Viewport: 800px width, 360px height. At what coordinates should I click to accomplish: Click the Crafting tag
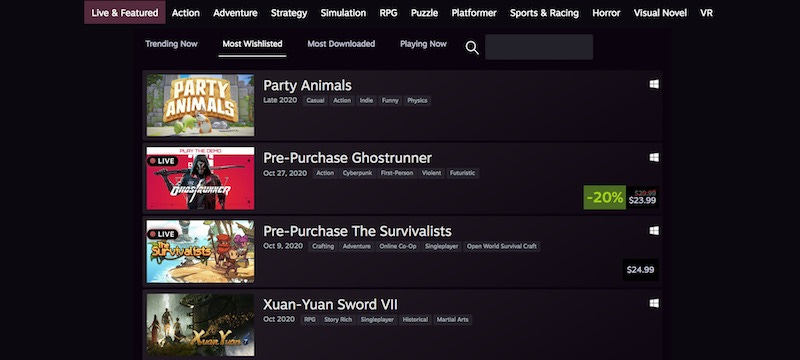(x=323, y=247)
